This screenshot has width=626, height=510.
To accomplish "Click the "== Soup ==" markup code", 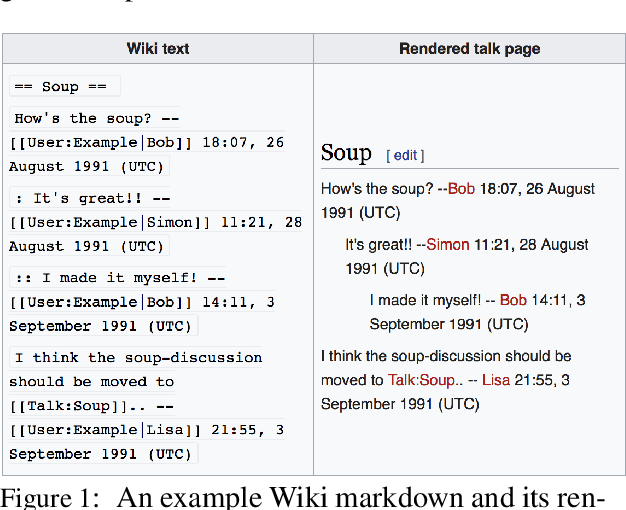I will (x=64, y=87).
